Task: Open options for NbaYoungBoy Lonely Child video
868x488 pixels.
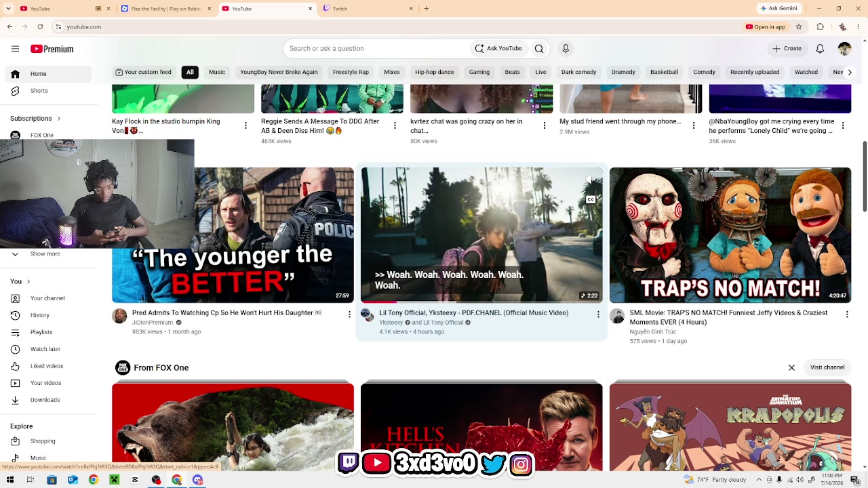Action: point(842,125)
